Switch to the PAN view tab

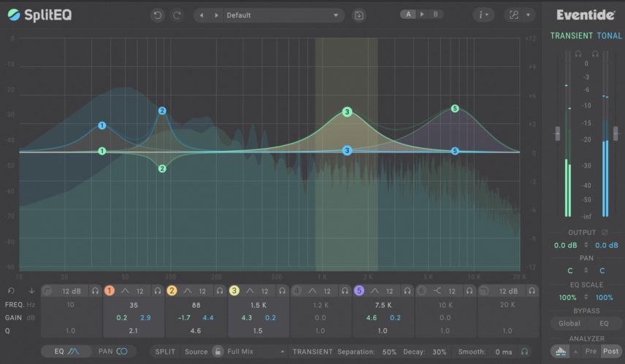pos(112,352)
